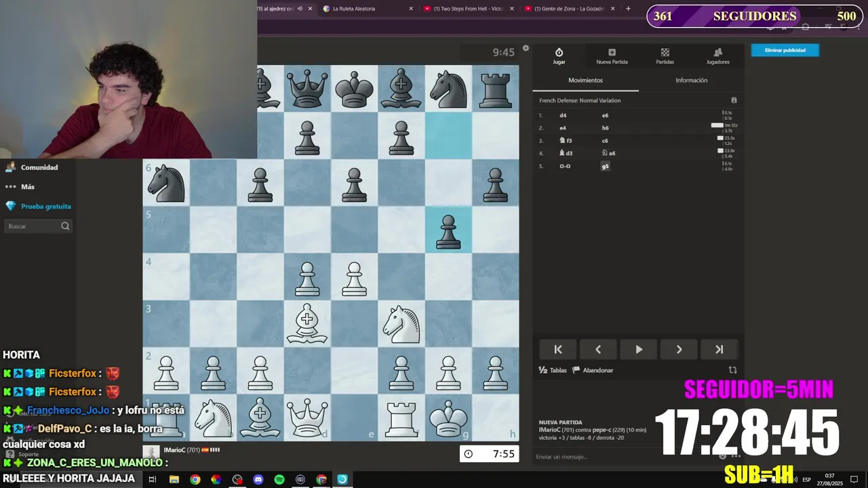The image size is (868, 488).
Task: Open the Nueva Partida tab
Action: pyautogui.click(x=612, y=56)
